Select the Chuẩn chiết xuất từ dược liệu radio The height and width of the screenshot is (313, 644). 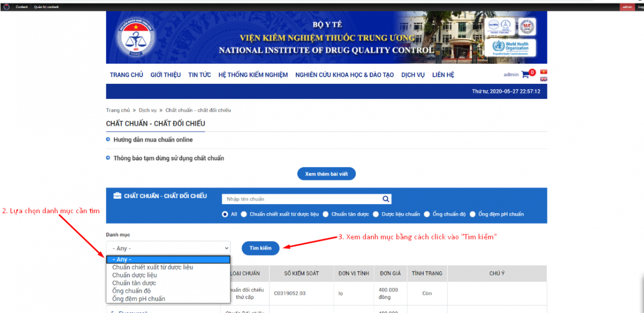(244, 214)
